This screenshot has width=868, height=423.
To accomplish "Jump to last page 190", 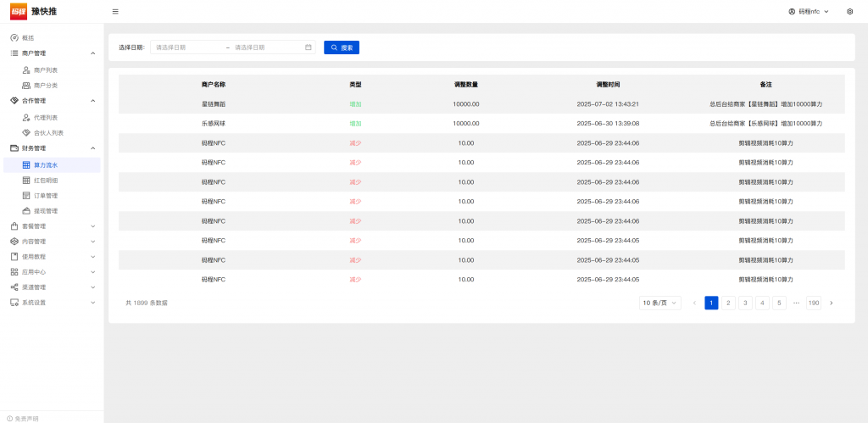I will pos(813,303).
